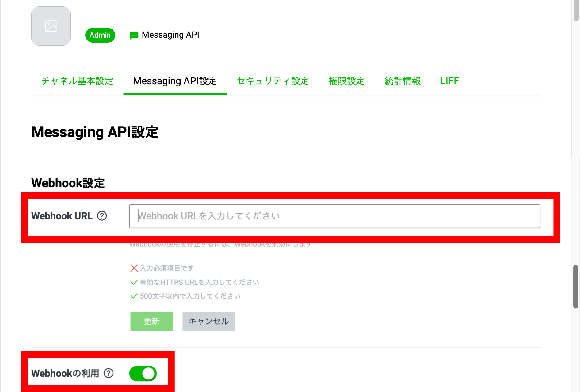This screenshot has height=392, width=580.
Task: Click the red X validation error icon
Action: (134, 268)
